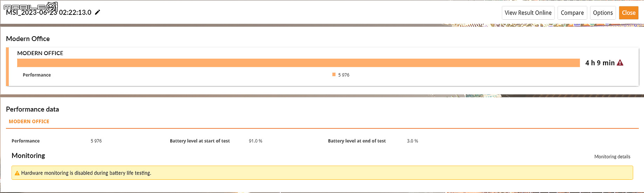Click the orange square legend marker by 5 976

coord(334,74)
